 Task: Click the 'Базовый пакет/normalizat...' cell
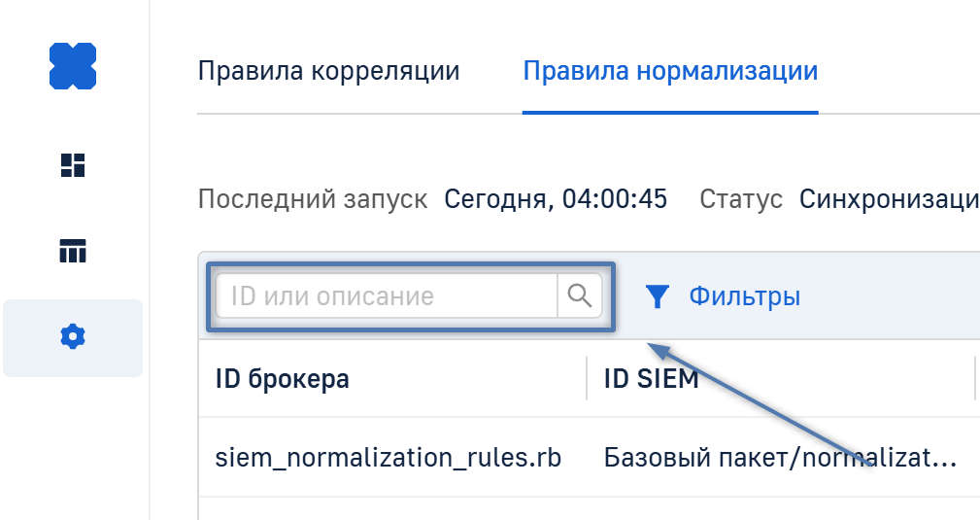click(780, 458)
